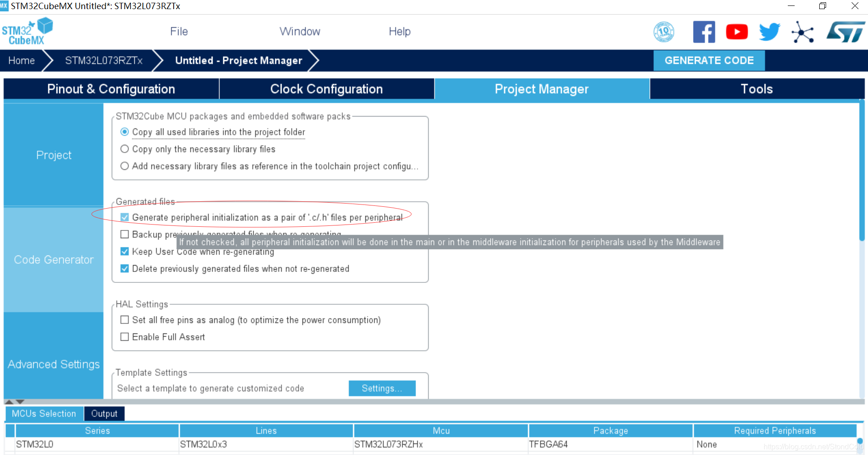
Task: Select Add necessary library files as reference
Action: 124,166
